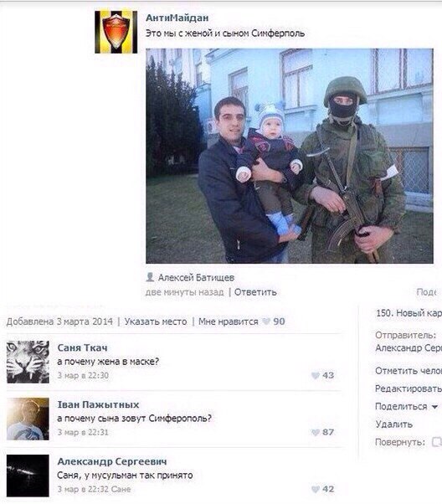The width and height of the screenshot is (442, 504).
Task: Select Удалить in the photo actions
Action: [393, 424]
